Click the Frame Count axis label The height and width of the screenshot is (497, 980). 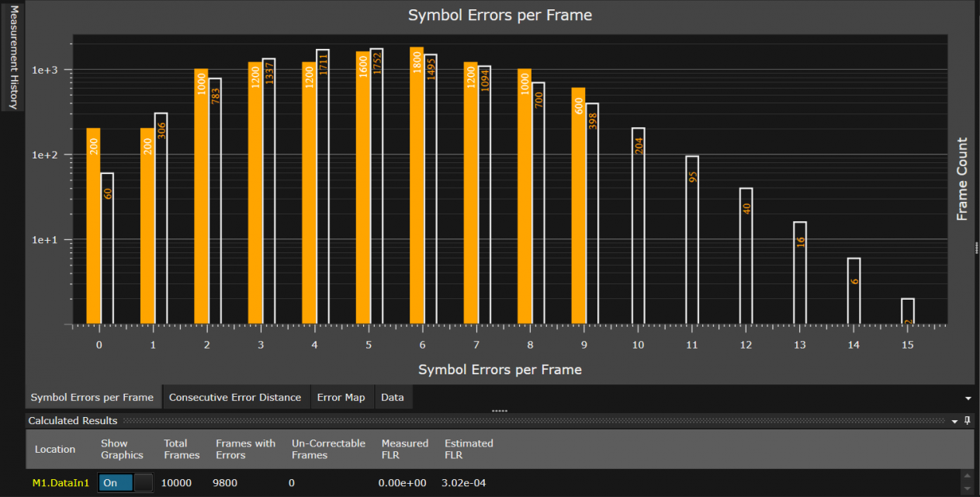point(962,179)
